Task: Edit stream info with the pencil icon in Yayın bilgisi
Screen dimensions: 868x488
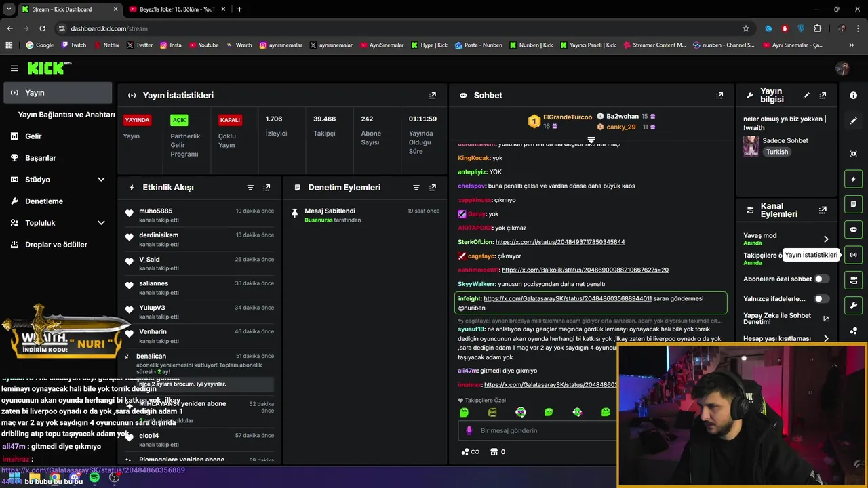Action: [806, 96]
